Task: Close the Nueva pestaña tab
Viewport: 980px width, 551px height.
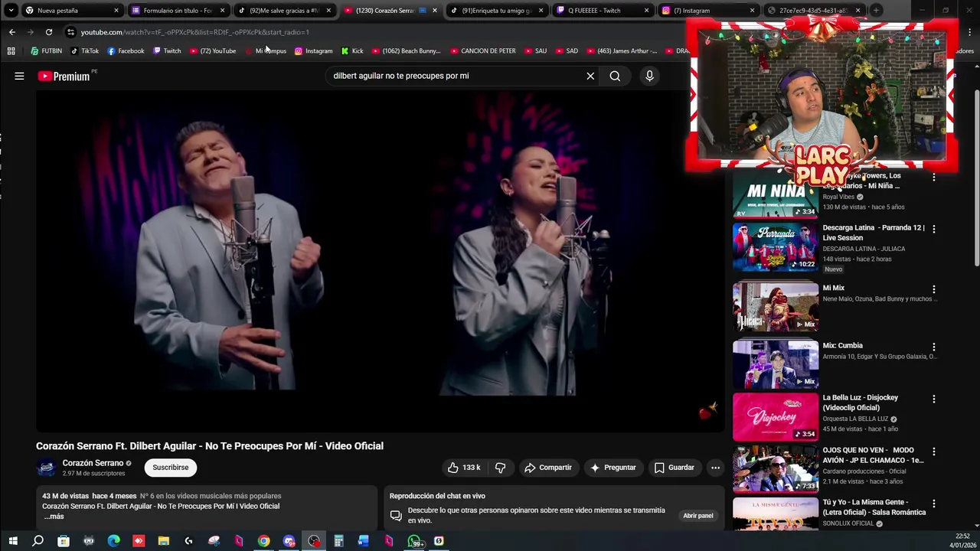Action: pos(116,11)
